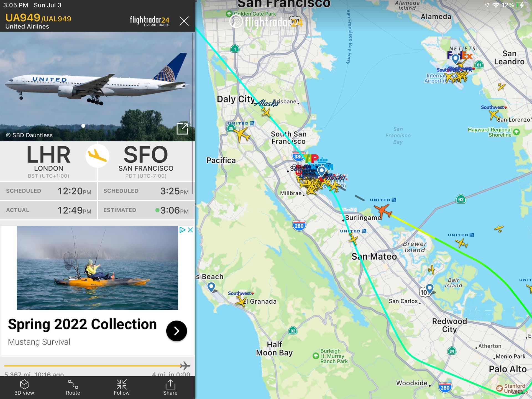The height and width of the screenshot is (399, 532).
Task: Dismiss the ad with the X icon
Action: click(x=190, y=230)
